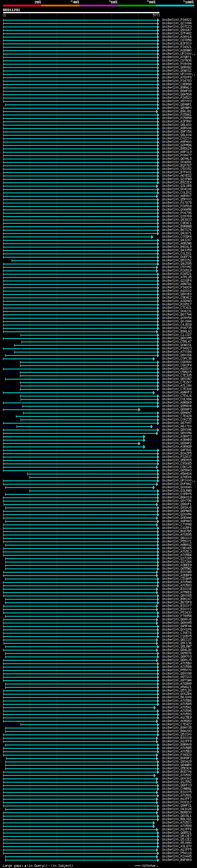Select hit UniRef100_Q6RUQ2
This screenshot has height=868, width=197.
[x=176, y=67]
